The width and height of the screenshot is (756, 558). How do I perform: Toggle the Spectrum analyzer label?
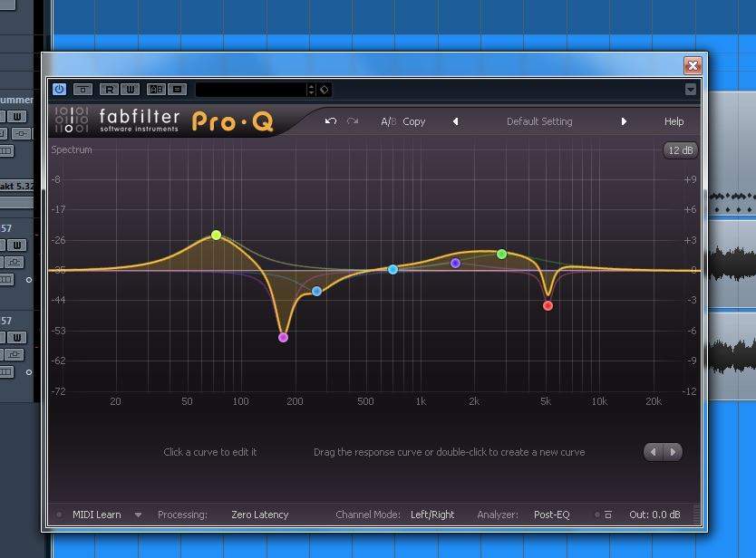point(72,149)
